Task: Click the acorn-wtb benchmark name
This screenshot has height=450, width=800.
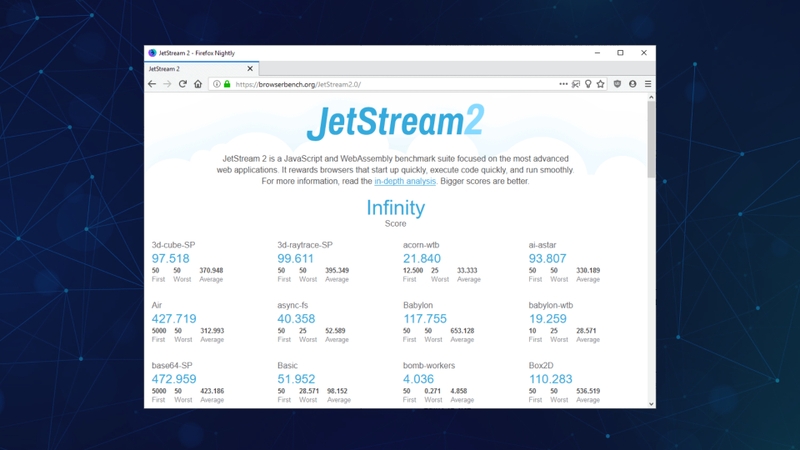Action: [421, 245]
